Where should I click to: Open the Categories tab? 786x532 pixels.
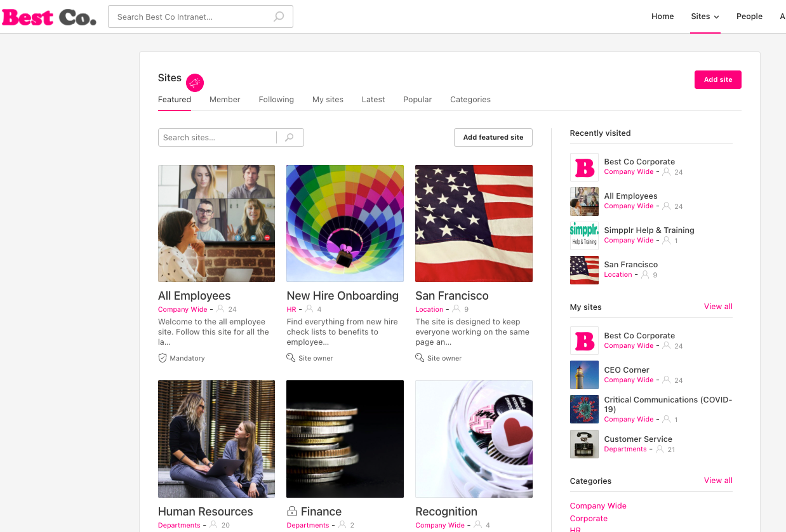click(470, 100)
